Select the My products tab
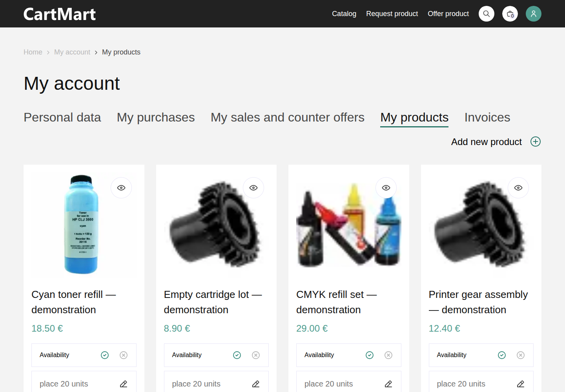 pos(414,118)
